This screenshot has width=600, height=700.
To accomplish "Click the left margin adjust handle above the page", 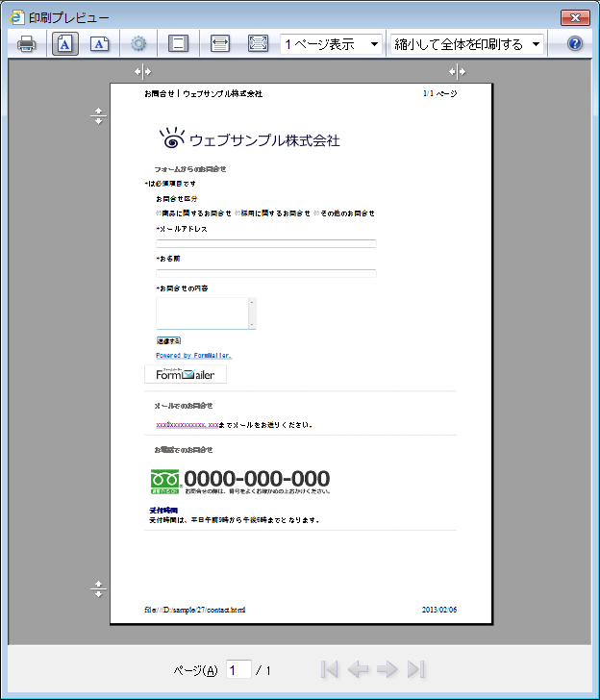I will pos(142,72).
